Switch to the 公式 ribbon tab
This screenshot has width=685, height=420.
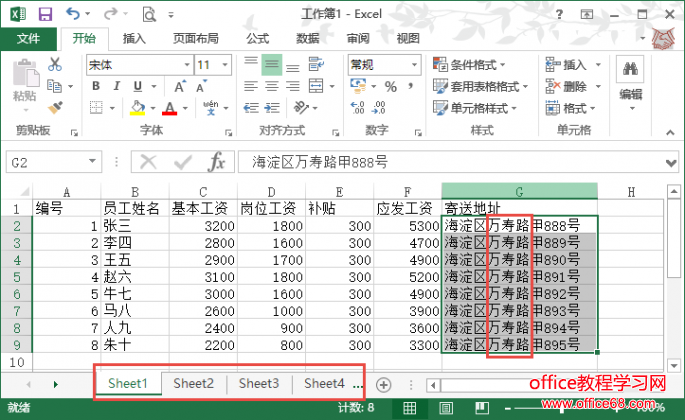click(x=258, y=38)
